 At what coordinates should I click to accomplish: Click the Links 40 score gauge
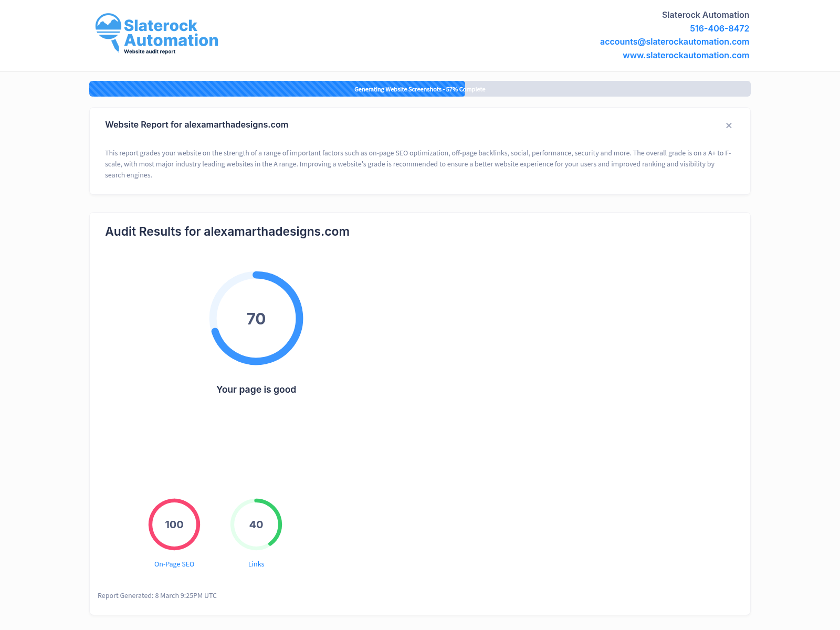pyautogui.click(x=256, y=524)
